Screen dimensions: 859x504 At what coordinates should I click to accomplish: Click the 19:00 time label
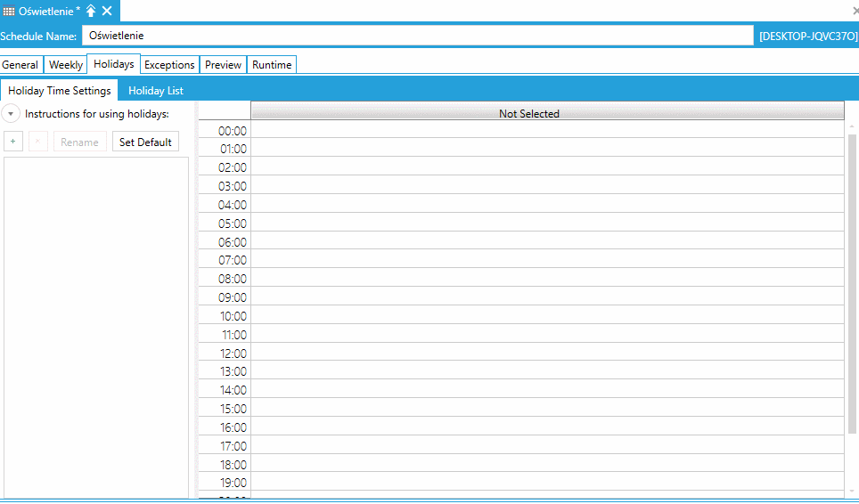coord(233,483)
